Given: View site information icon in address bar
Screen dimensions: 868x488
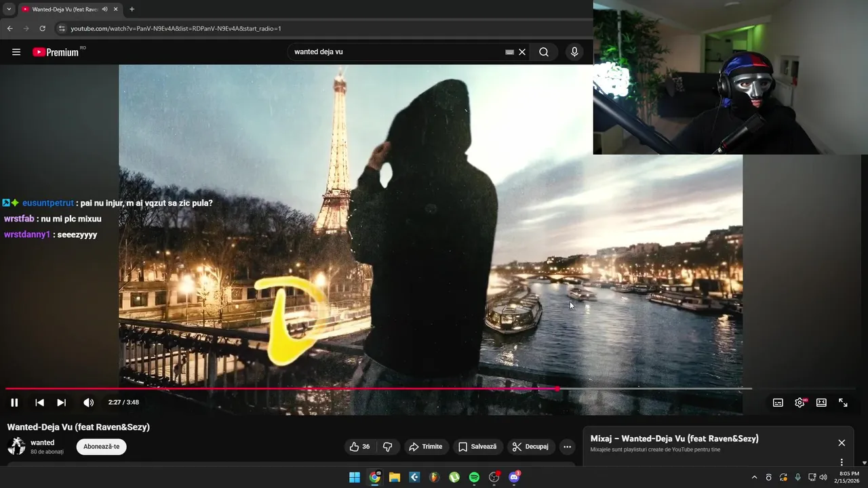Looking at the screenshot, I should [62, 28].
